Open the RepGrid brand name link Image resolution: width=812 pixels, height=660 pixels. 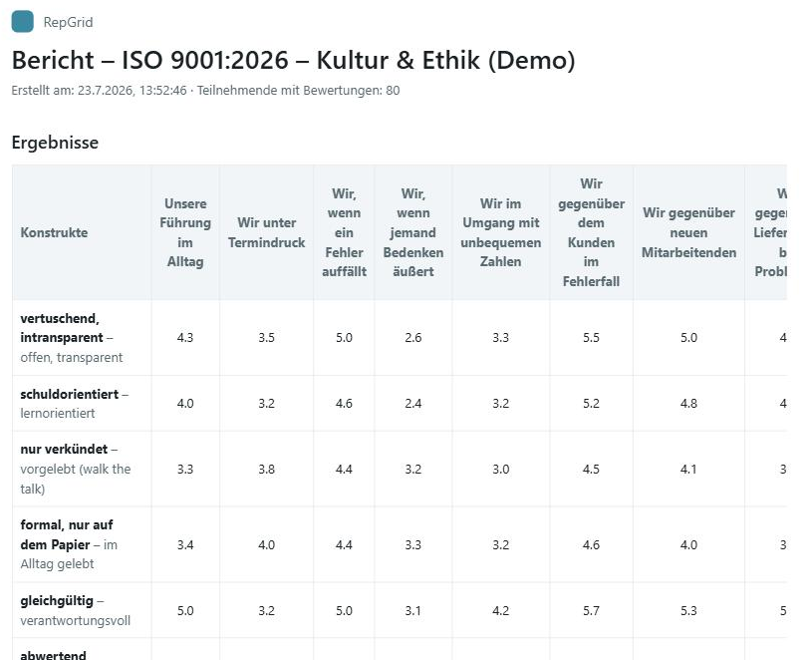pyautogui.click(x=68, y=22)
